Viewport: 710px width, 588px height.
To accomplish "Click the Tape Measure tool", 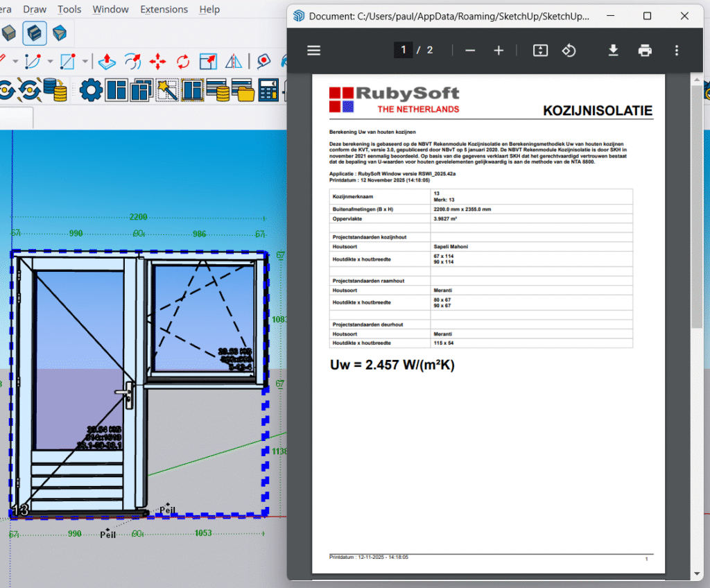I will pos(263,62).
